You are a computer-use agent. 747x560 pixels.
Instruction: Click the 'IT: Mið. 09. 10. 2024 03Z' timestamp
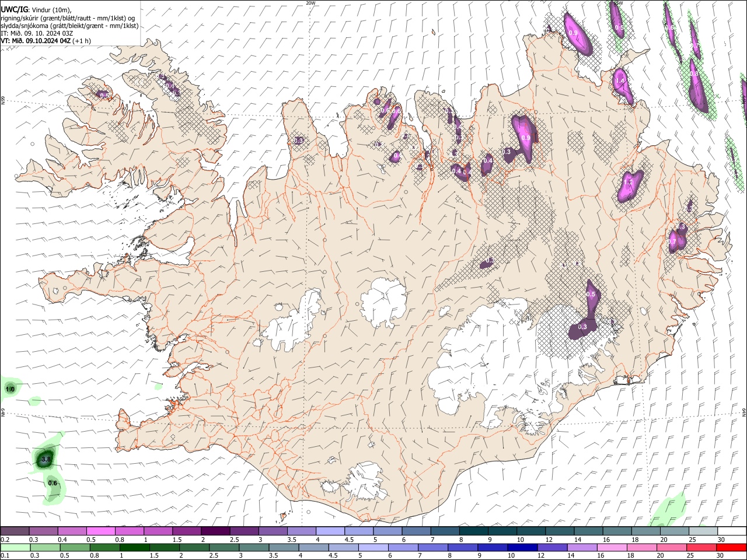[37, 33]
